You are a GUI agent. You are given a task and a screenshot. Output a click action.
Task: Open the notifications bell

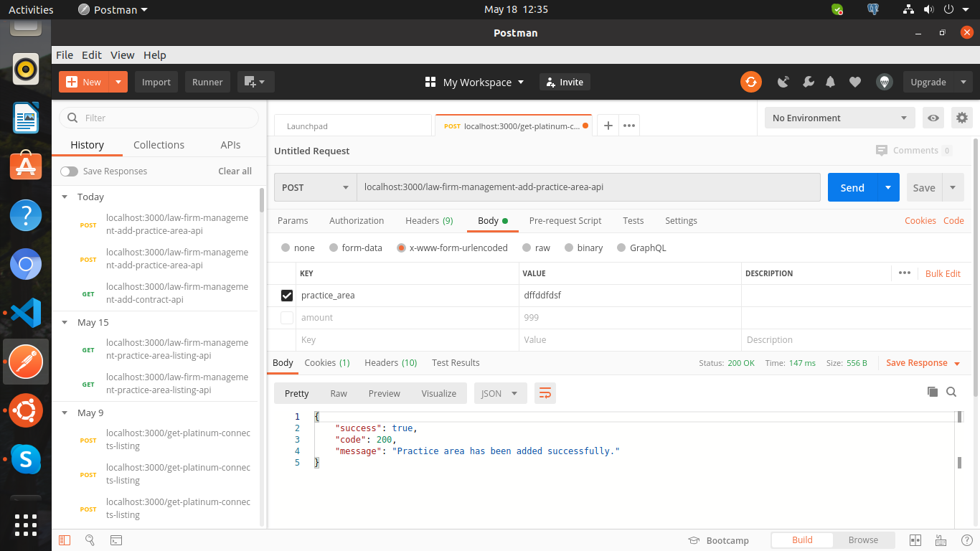(831, 82)
